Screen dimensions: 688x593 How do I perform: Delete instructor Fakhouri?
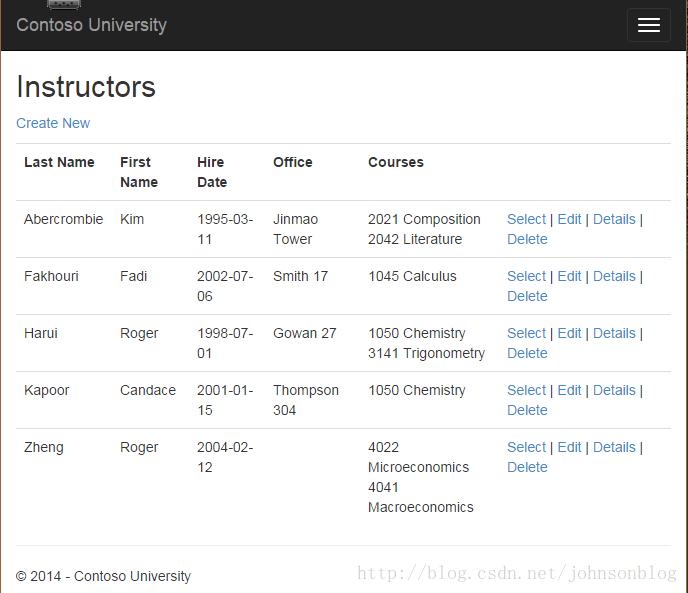click(527, 296)
